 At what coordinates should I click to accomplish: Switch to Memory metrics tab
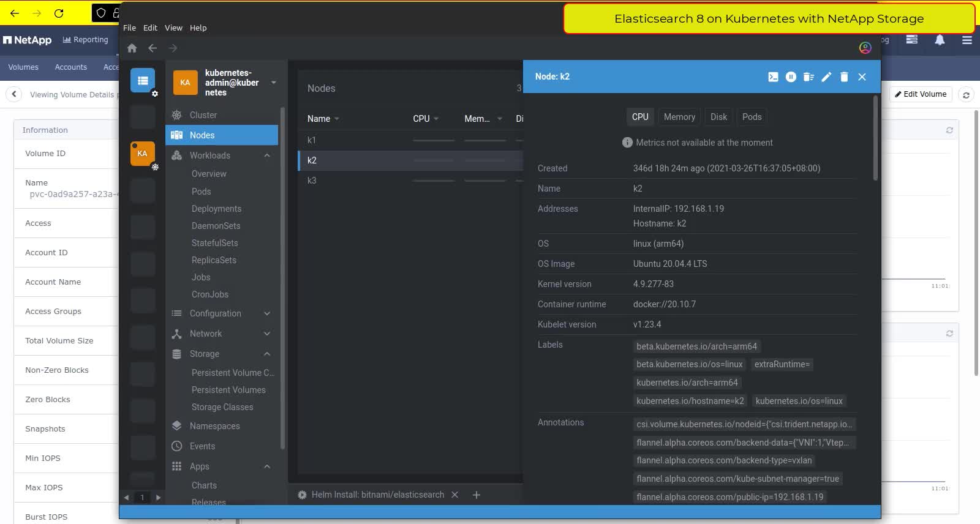[x=679, y=117]
